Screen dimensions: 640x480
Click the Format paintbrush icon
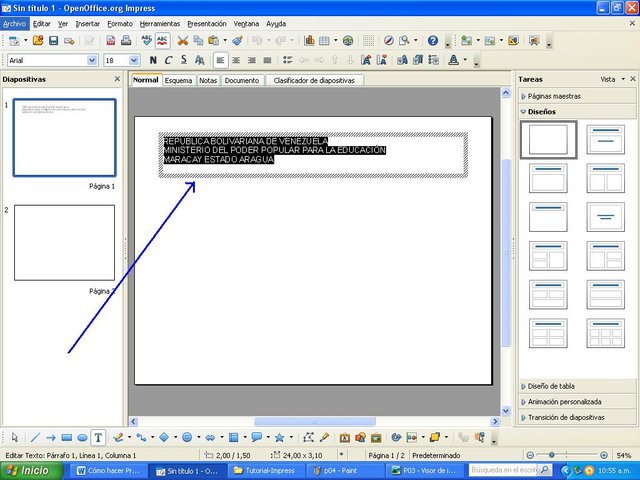click(238, 40)
